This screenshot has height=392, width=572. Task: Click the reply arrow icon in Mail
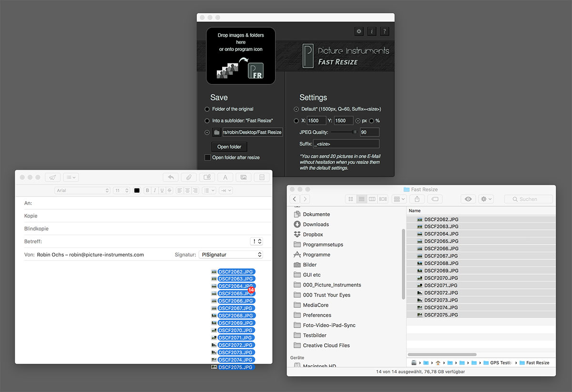click(x=171, y=177)
